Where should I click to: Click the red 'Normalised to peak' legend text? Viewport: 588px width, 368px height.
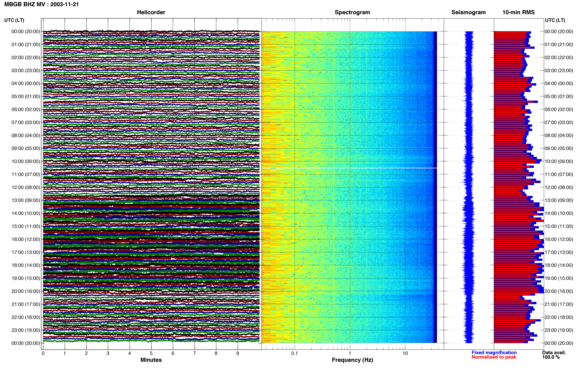[494, 357]
